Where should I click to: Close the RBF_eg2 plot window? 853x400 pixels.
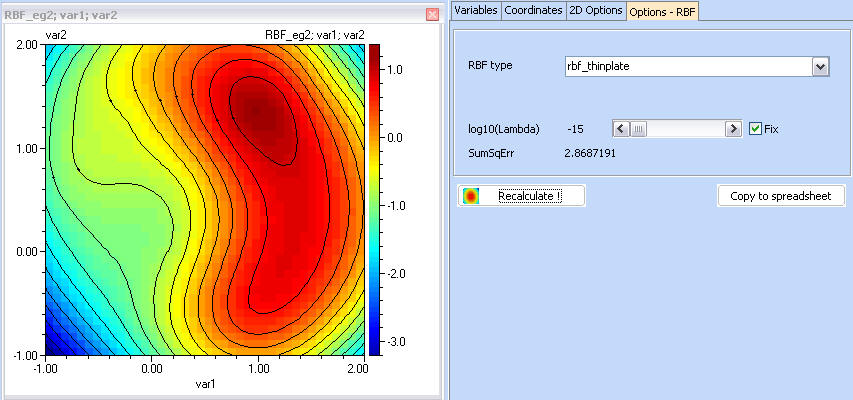point(432,14)
